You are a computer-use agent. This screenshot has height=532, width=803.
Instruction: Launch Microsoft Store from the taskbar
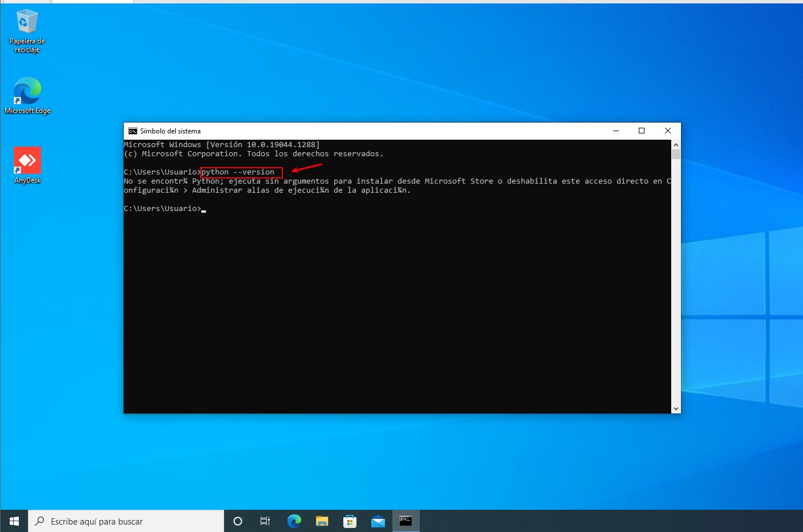350,521
